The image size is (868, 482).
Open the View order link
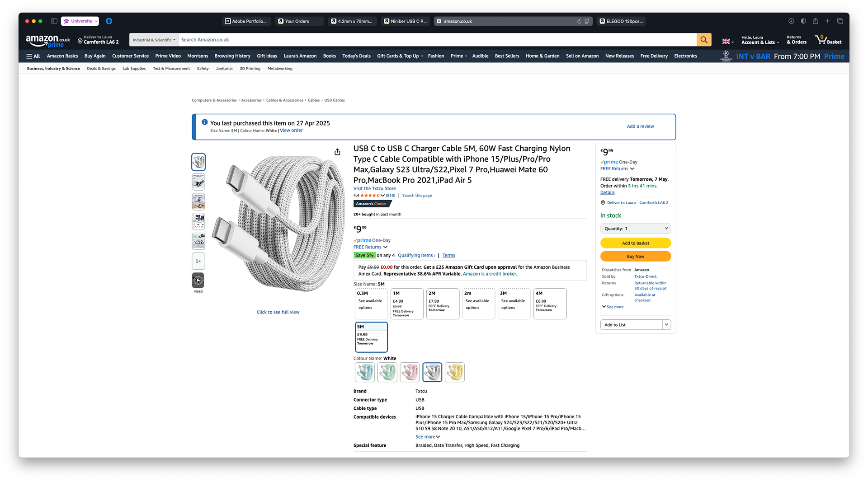pyautogui.click(x=291, y=131)
